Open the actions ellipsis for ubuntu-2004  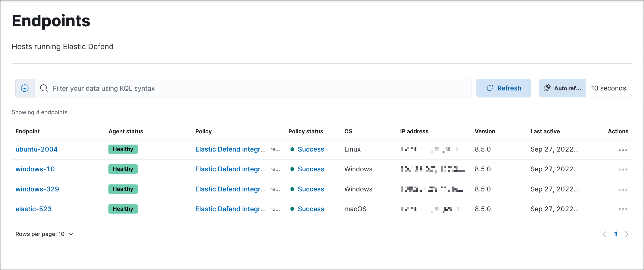point(623,149)
